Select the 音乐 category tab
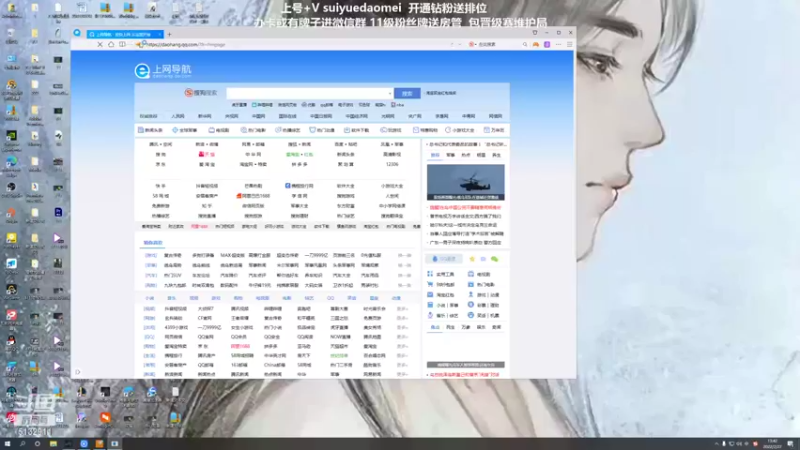The image size is (800, 450). (x=171, y=298)
